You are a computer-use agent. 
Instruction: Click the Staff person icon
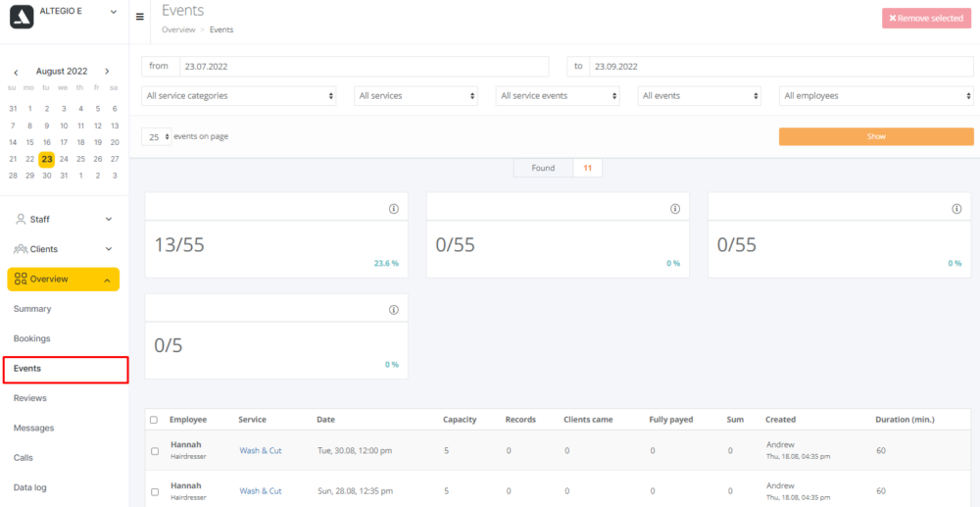click(21, 219)
